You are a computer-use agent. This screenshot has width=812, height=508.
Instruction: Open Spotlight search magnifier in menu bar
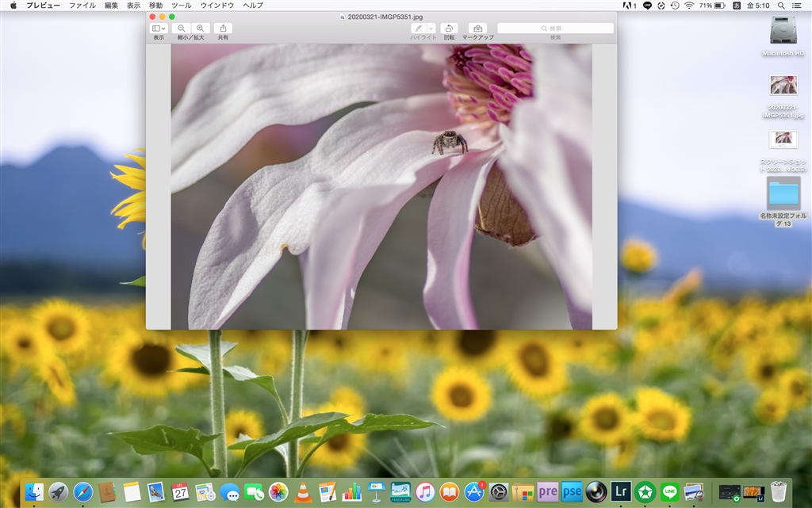783,6
